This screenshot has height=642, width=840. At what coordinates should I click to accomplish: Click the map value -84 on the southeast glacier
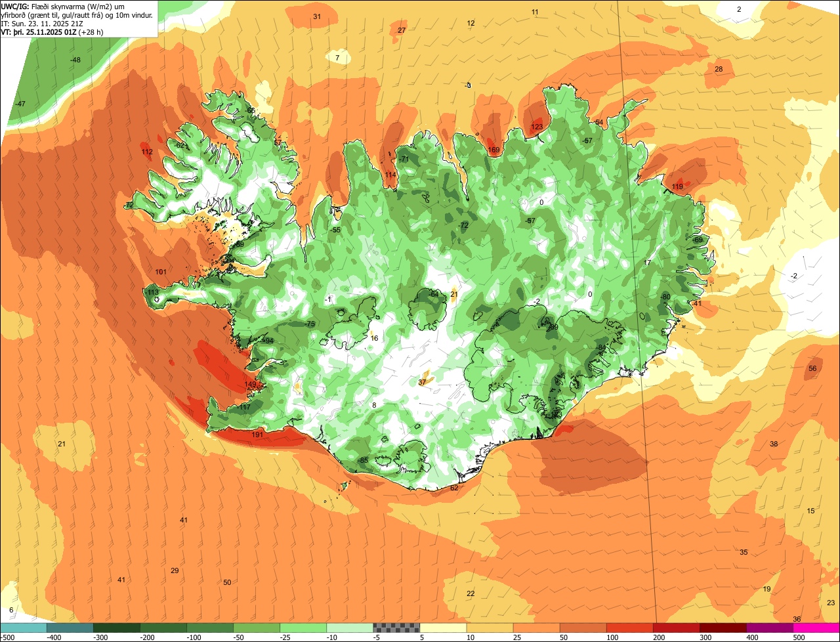(x=601, y=347)
